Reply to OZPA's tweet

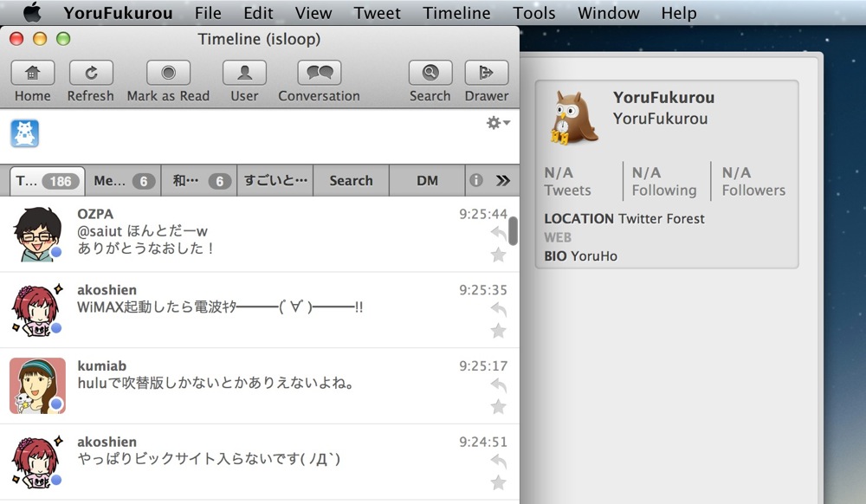point(499,234)
